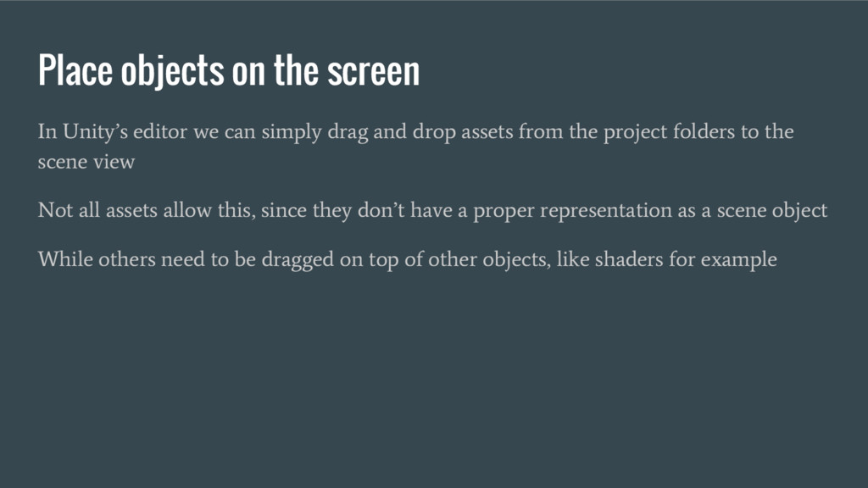The height and width of the screenshot is (488, 868).
Task: Click the word "screen" in the title
Action: (373, 71)
